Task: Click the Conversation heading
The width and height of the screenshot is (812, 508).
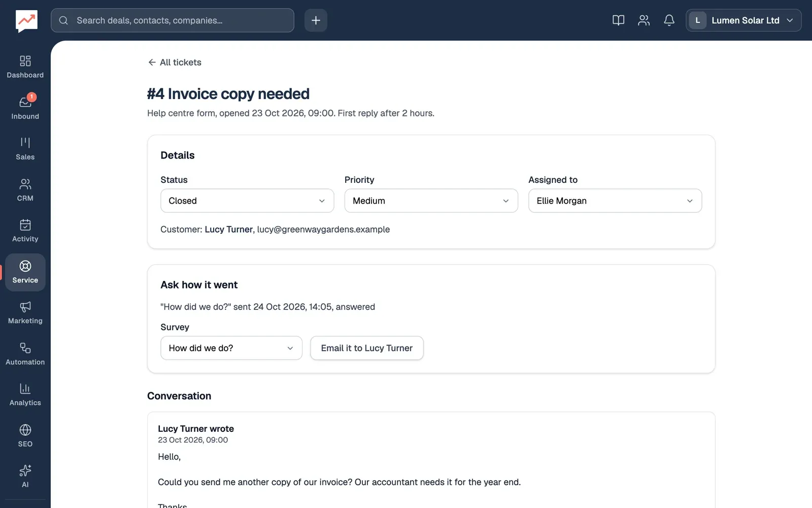Action: 179,396
